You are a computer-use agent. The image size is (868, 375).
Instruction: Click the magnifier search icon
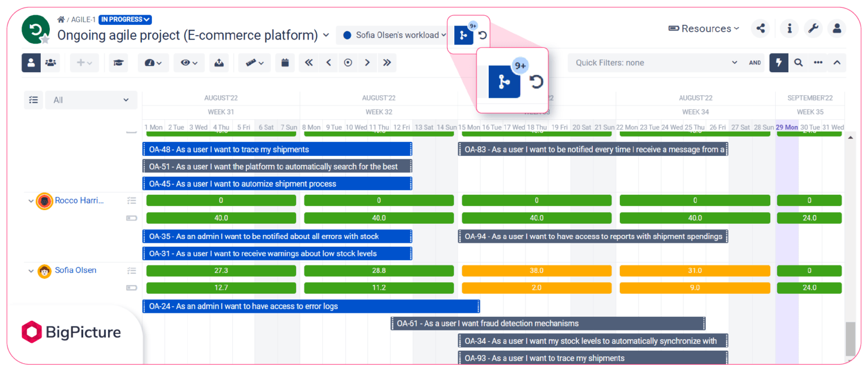[x=798, y=63]
